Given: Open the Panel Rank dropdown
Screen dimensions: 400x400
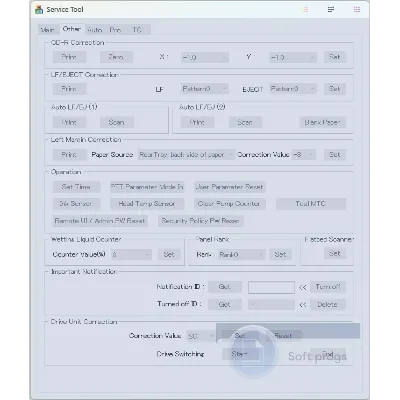Looking at the screenshot, I should click(242, 255).
